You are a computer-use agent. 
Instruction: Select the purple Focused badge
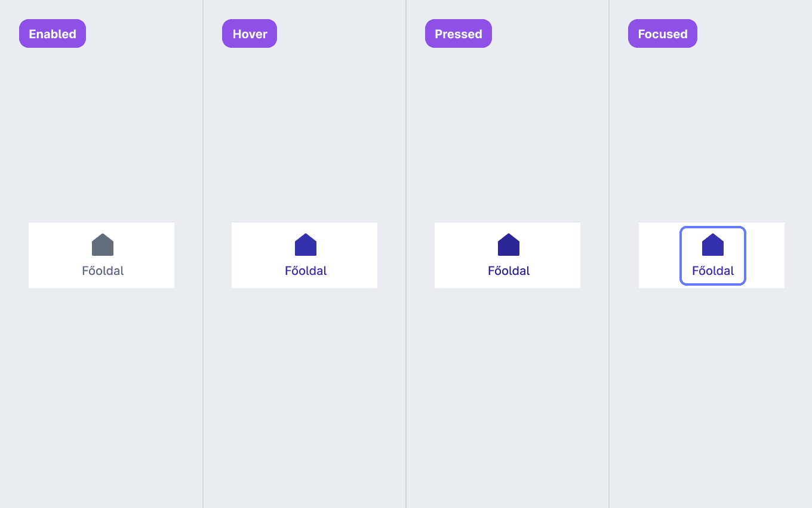tap(663, 33)
